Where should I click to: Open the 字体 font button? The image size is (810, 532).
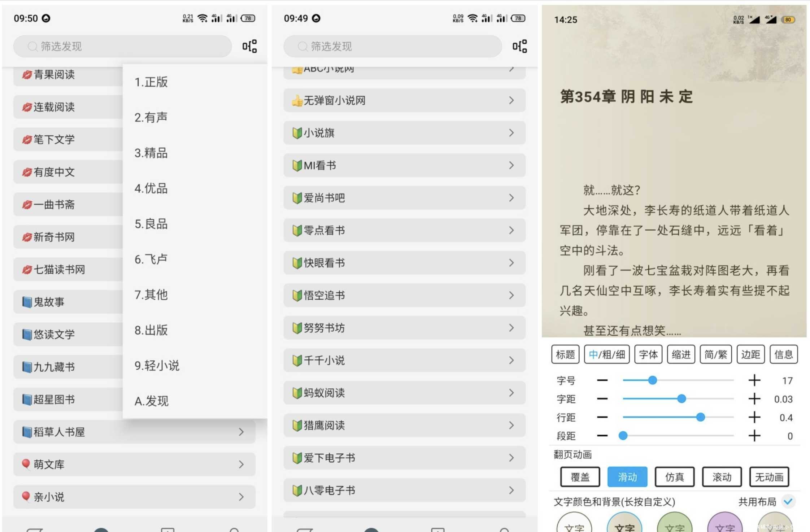click(x=648, y=354)
